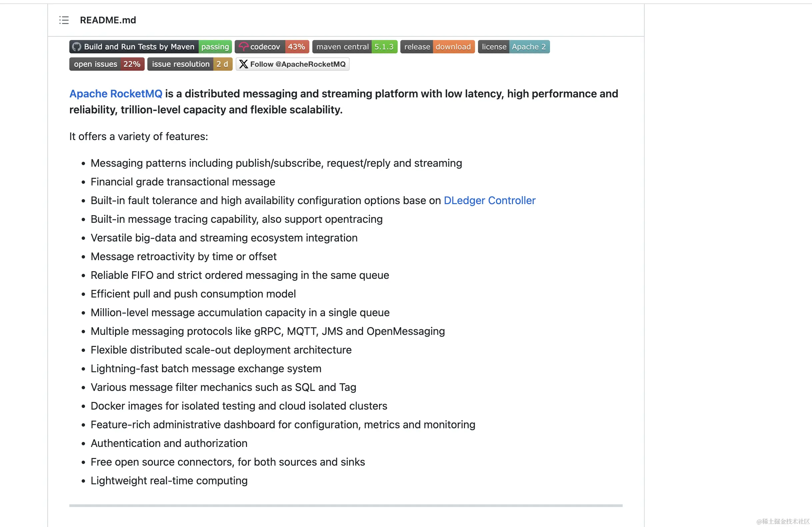The image size is (812, 527).
Task: Open the Apache RocketMQ link
Action: 116,93
